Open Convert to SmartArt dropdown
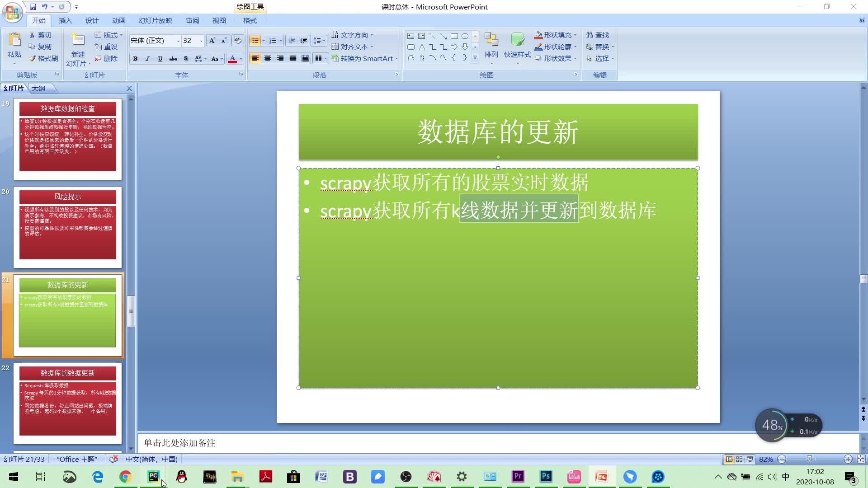 click(x=364, y=58)
